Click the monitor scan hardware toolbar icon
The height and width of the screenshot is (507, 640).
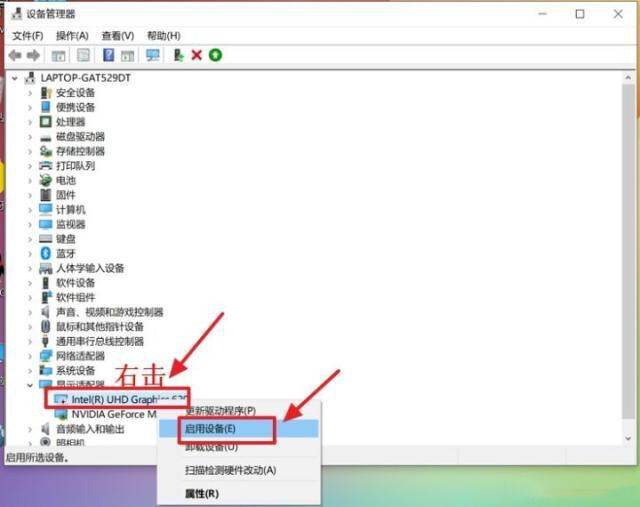point(153,55)
